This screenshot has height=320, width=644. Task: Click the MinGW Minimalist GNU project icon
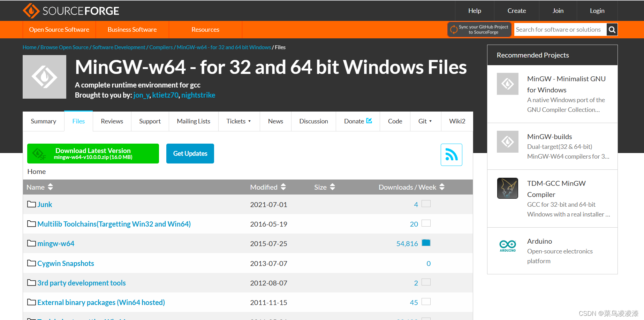(x=508, y=84)
